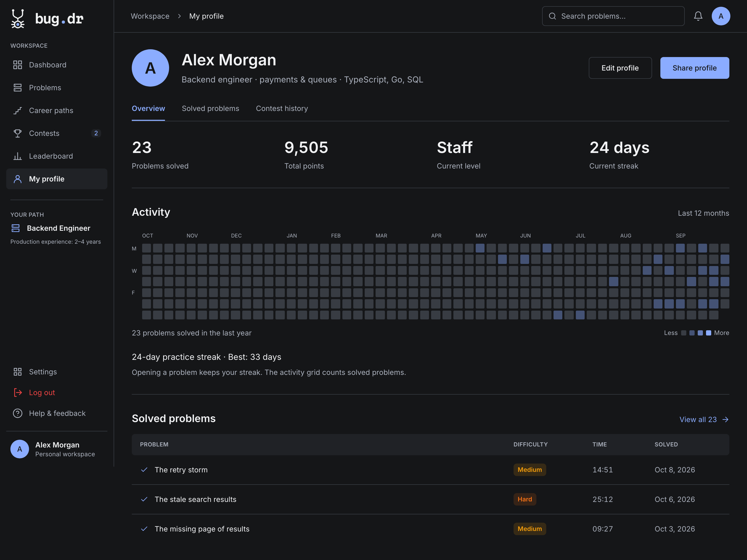Click the Medium badge for The retry storm
747x560 pixels.
(530, 470)
